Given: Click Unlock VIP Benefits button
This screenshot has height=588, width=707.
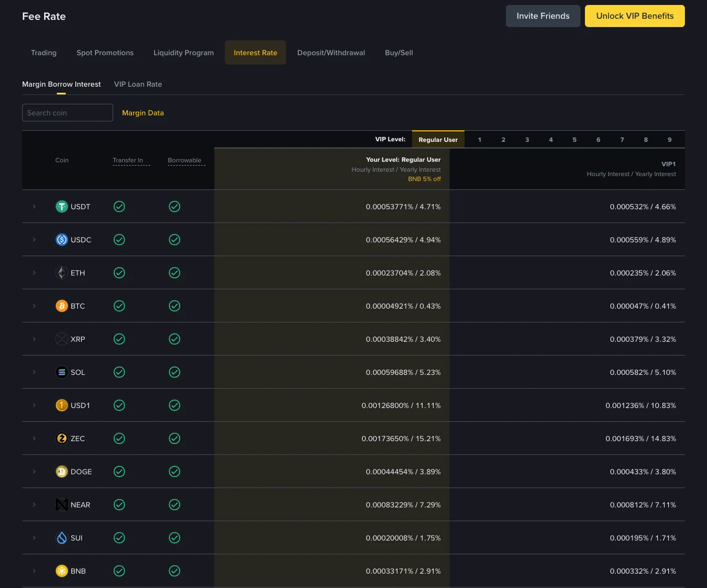Looking at the screenshot, I should coord(635,16).
